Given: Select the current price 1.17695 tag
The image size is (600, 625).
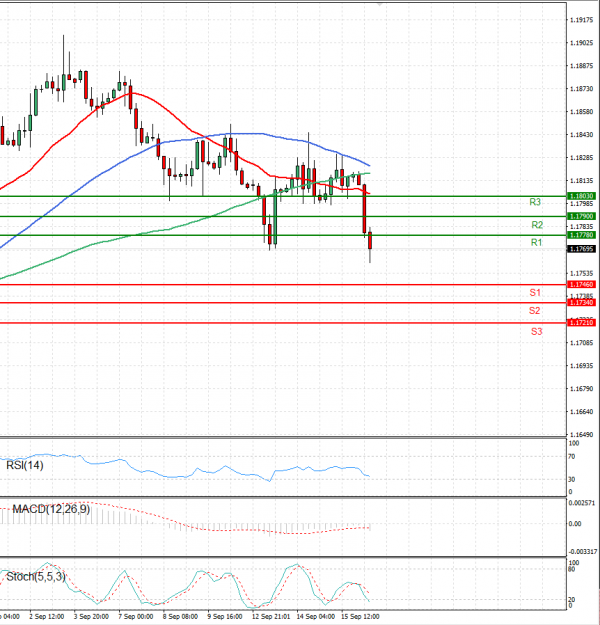Looking at the screenshot, I should (581, 249).
